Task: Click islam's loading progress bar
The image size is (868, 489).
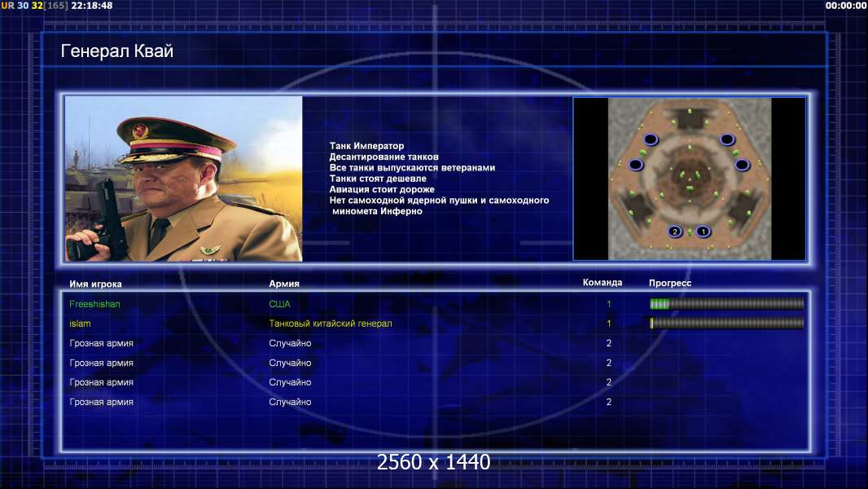Action: pos(726,323)
